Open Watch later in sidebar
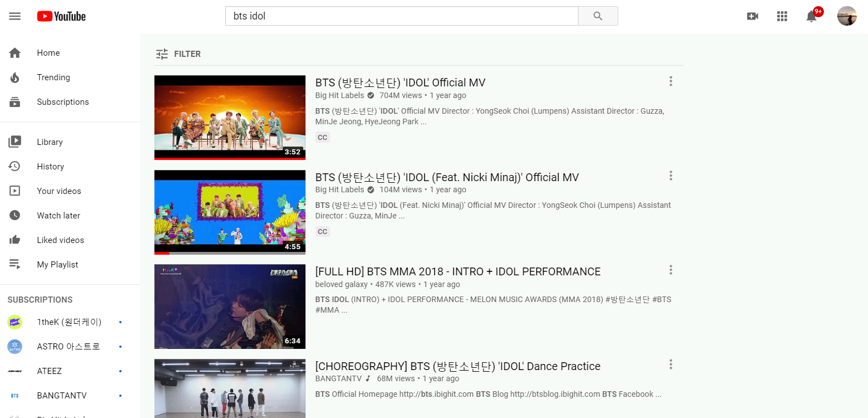 [70, 216]
